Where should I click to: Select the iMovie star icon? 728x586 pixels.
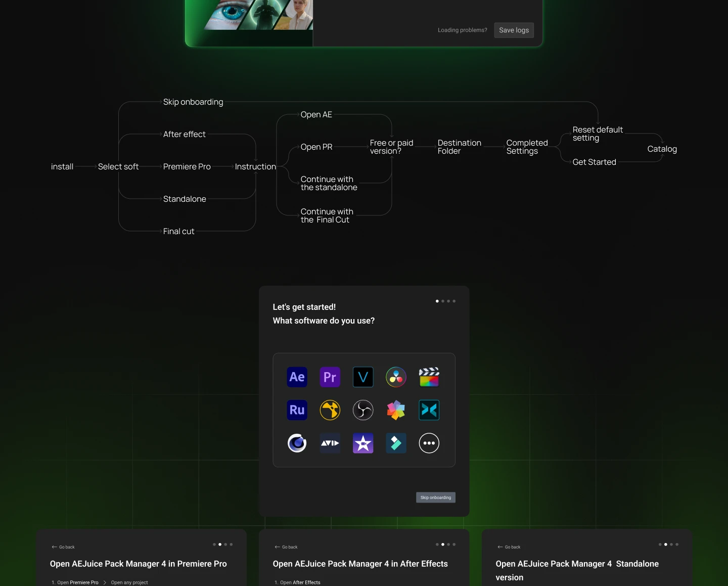click(x=363, y=443)
